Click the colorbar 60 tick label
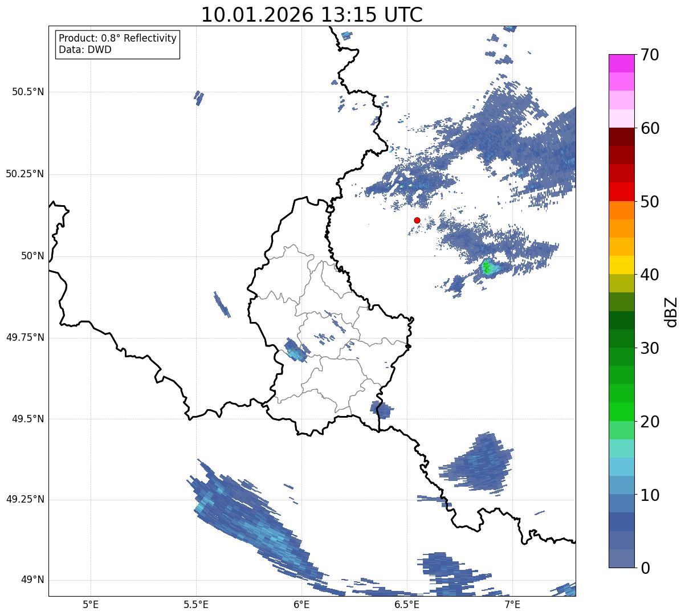This screenshot has height=616, width=685. point(650,128)
